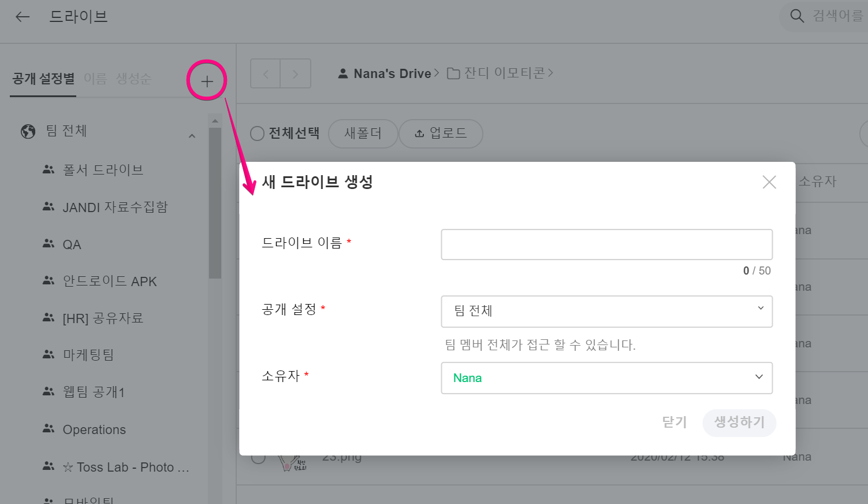Go to next folder with right chevron

click(x=296, y=73)
